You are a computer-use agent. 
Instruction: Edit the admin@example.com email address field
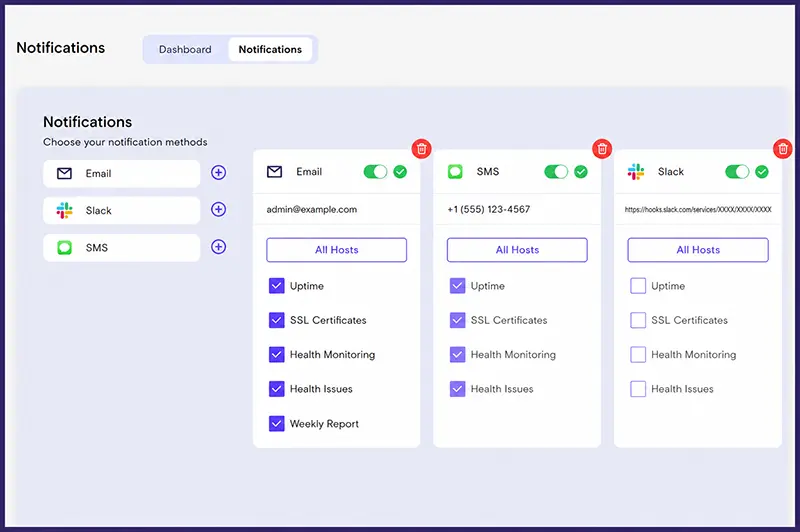(x=337, y=209)
